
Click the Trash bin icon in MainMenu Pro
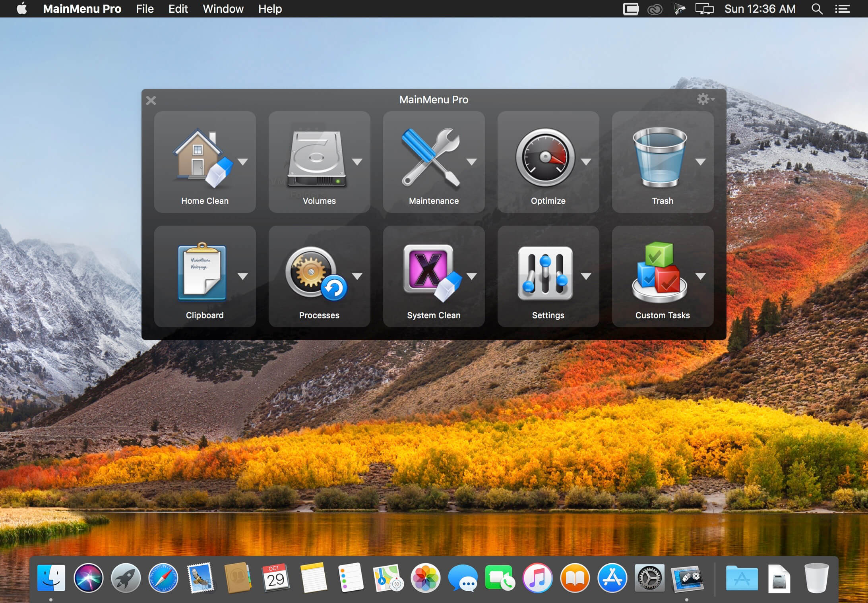(x=660, y=157)
